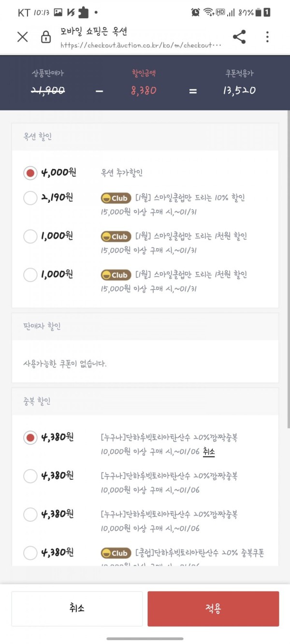Screen dimensions: 290x644
Task: Select first 1,000원 스마일클럽 discount radio
Action: tap(30, 236)
